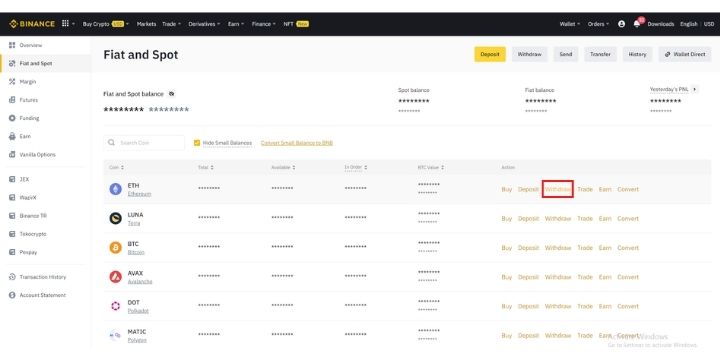Screen dimensions: 720x360
Task: Click the Polygon MATIC coin icon
Action: point(116,336)
